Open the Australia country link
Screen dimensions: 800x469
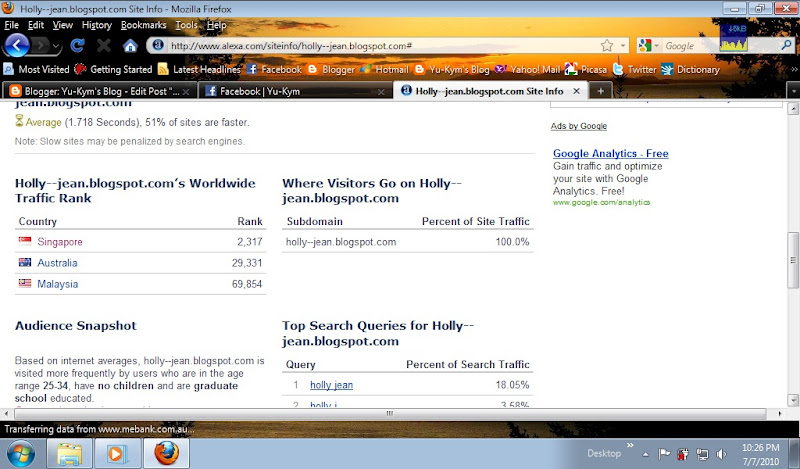[x=57, y=263]
